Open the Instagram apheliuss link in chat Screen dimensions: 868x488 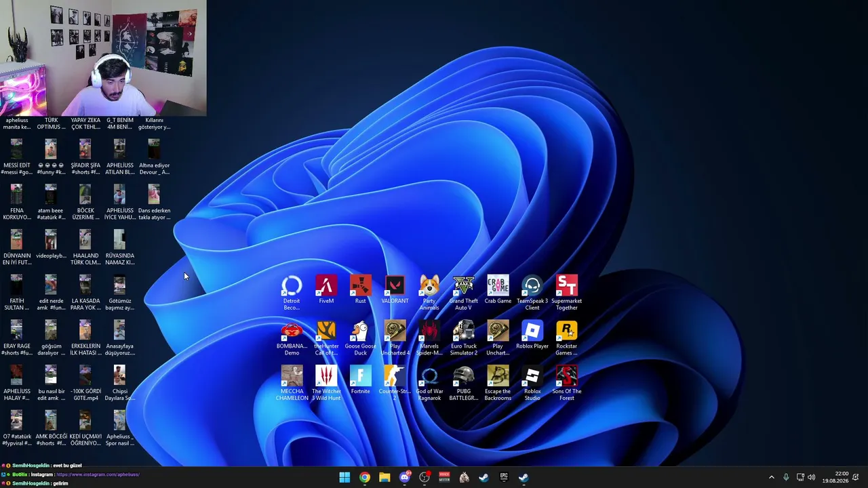98,474
